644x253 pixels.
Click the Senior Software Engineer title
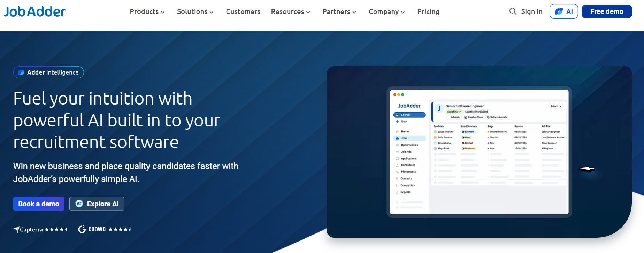[x=465, y=106]
